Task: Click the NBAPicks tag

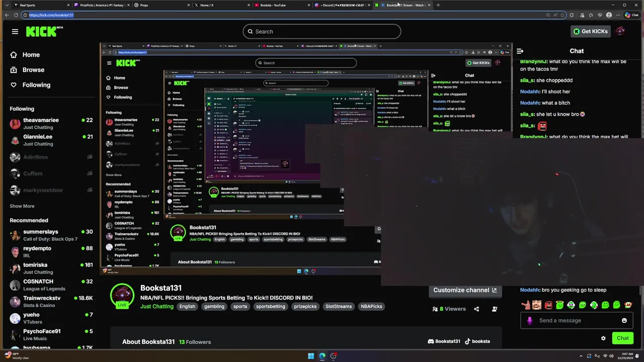Action: click(371, 306)
